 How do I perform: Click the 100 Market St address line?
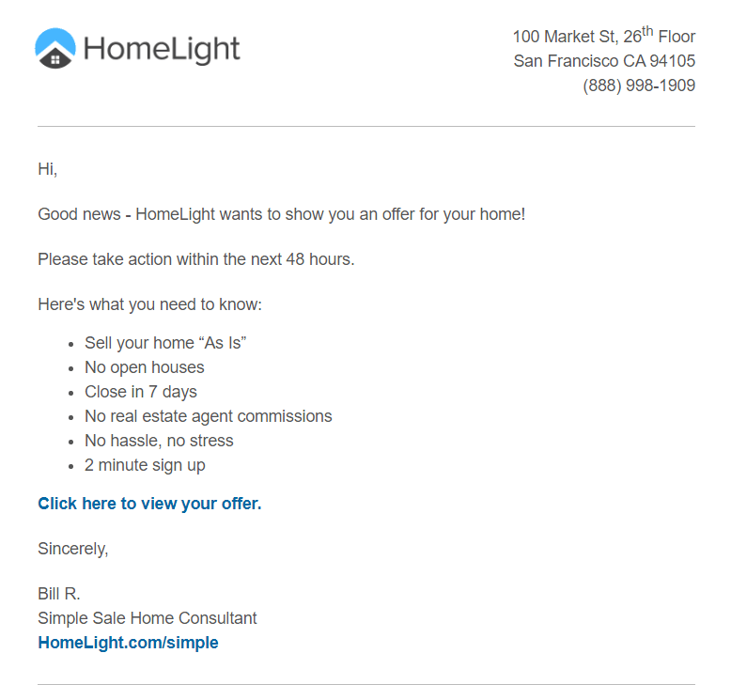tap(604, 35)
